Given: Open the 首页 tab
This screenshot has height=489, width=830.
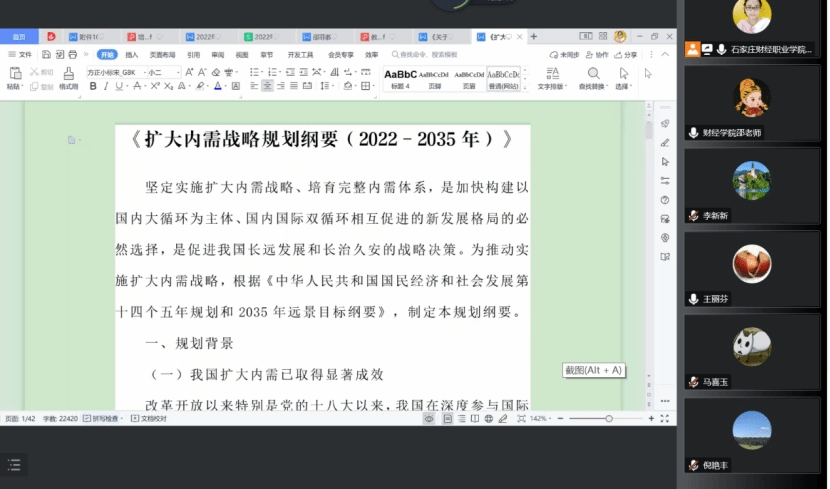Looking at the screenshot, I should point(19,37).
